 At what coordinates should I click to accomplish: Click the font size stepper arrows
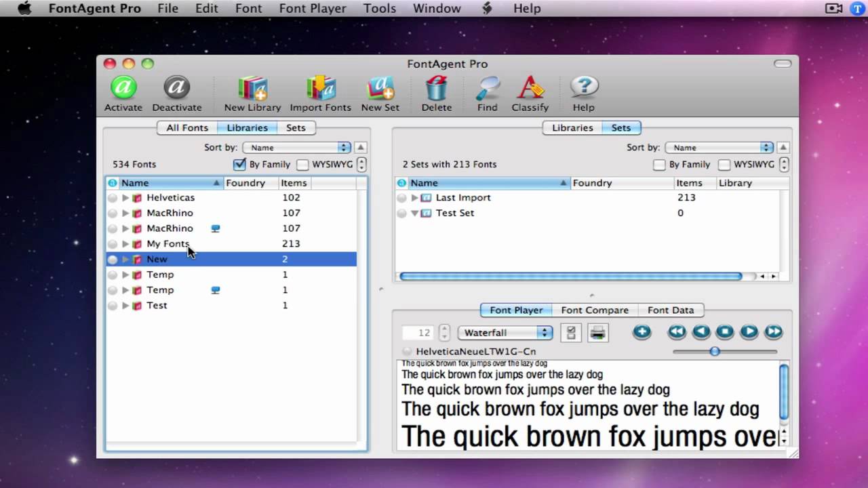pos(444,333)
